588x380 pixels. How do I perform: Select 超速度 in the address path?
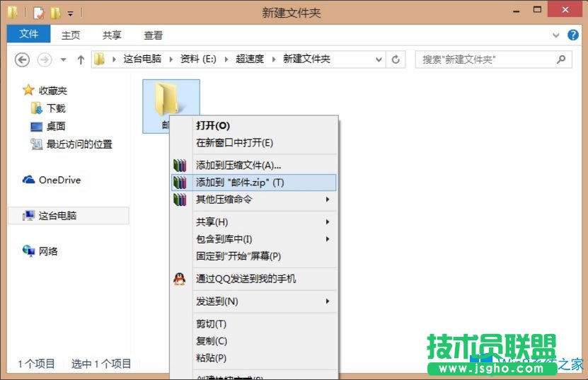[x=250, y=59]
